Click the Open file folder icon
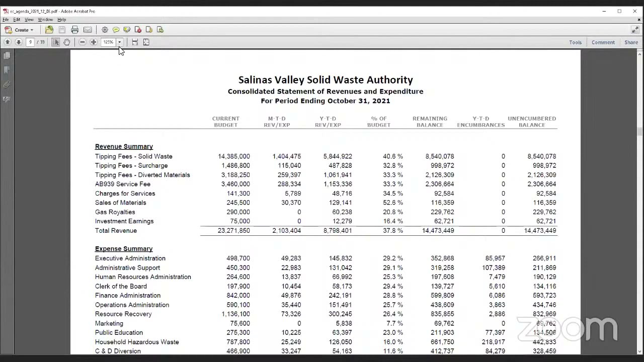This screenshot has height=362, width=644. [x=49, y=30]
